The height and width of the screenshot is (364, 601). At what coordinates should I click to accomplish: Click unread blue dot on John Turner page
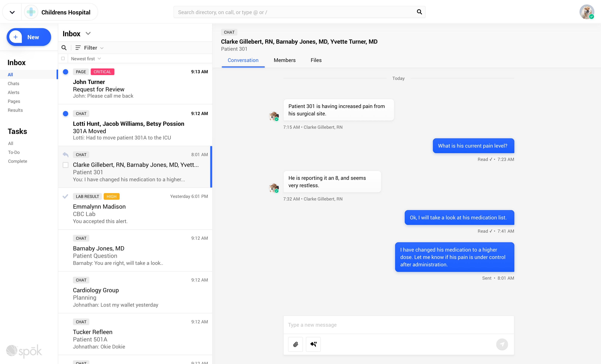point(65,72)
